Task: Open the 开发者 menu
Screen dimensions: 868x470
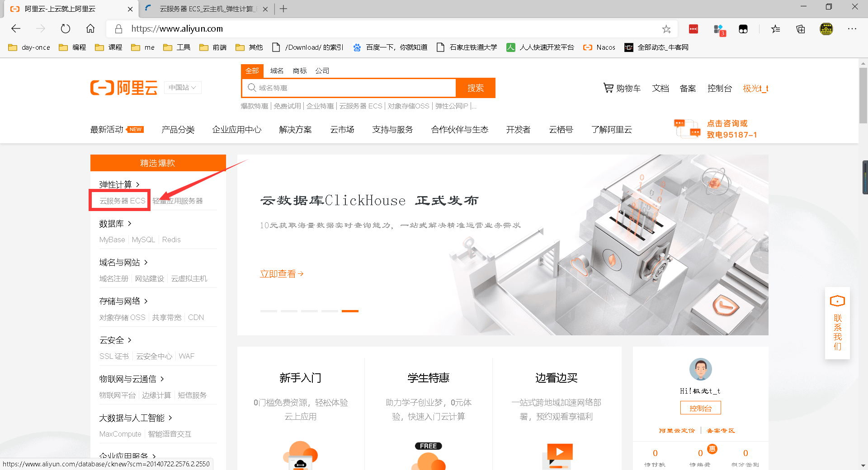Action: point(518,130)
